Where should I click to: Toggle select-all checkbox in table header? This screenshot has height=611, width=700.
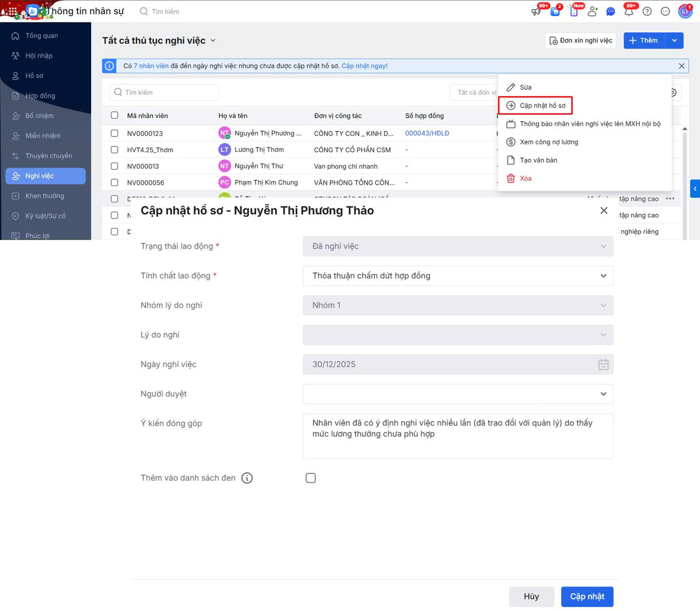[x=115, y=115]
